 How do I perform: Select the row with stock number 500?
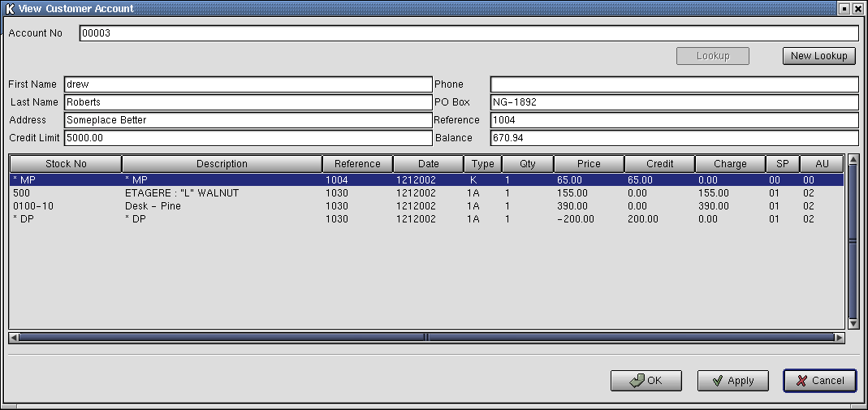pyautogui.click(x=427, y=193)
